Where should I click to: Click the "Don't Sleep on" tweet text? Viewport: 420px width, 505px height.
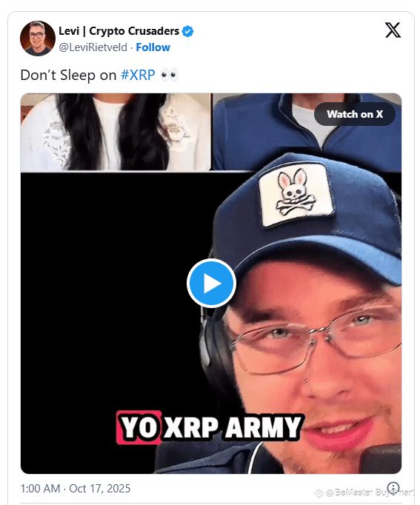pos(68,75)
